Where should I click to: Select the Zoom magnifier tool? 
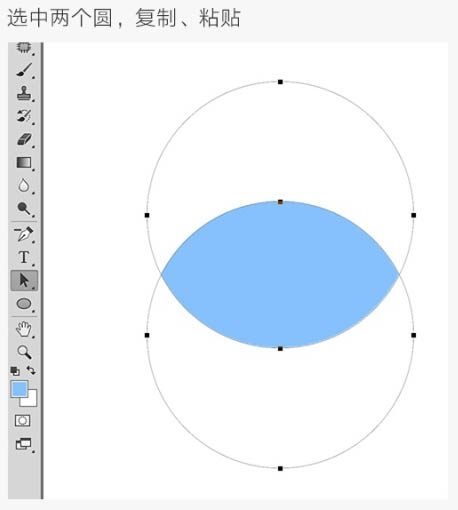pyautogui.click(x=24, y=352)
